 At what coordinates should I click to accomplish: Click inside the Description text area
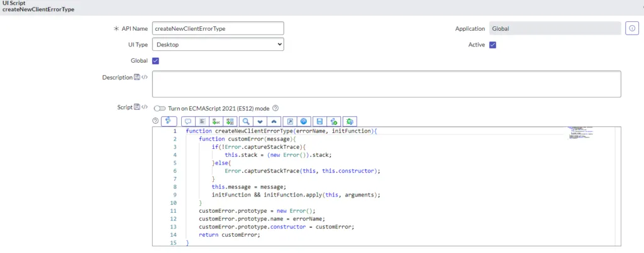[x=387, y=84]
